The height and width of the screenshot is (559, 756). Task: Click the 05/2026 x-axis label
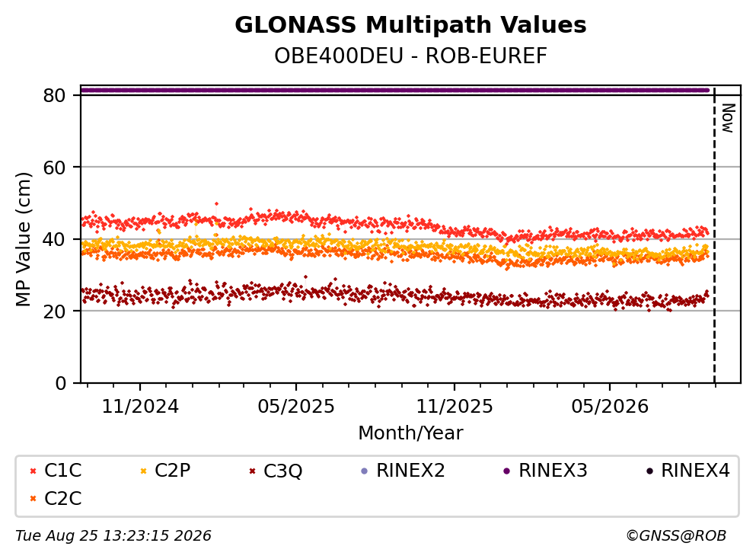[x=610, y=407]
